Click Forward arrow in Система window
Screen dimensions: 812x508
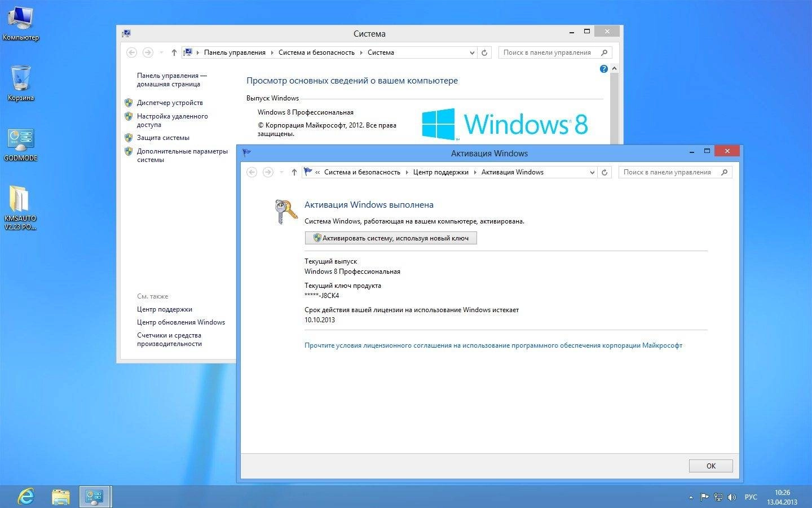[148, 52]
